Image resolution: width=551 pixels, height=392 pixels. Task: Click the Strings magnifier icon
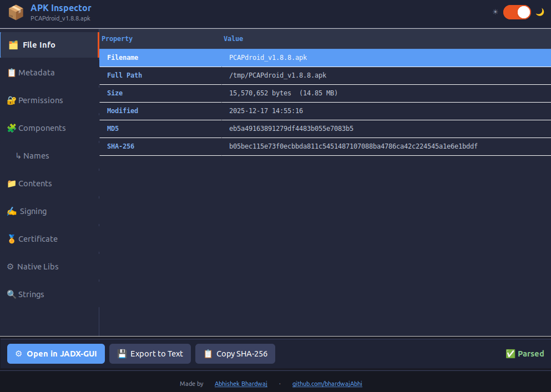(12, 294)
